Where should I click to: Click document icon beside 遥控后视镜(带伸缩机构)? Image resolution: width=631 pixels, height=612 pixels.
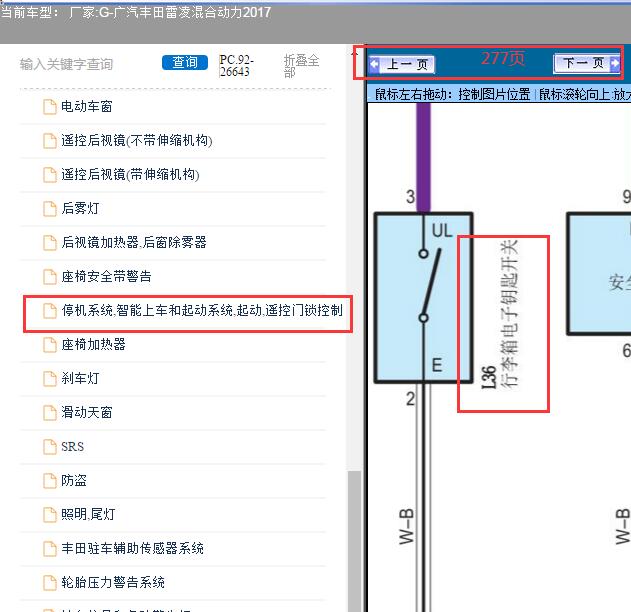(x=49, y=175)
